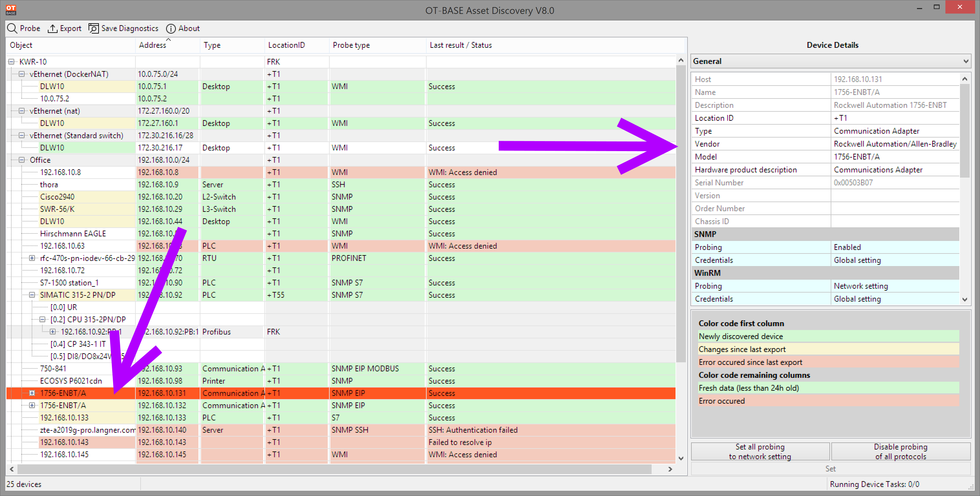Click the OT-BASE application logo icon
This screenshot has width=980, height=496.
11,10
